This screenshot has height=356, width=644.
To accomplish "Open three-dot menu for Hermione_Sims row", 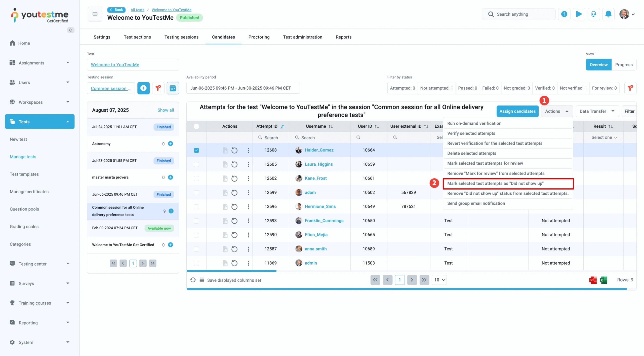I will tap(248, 207).
